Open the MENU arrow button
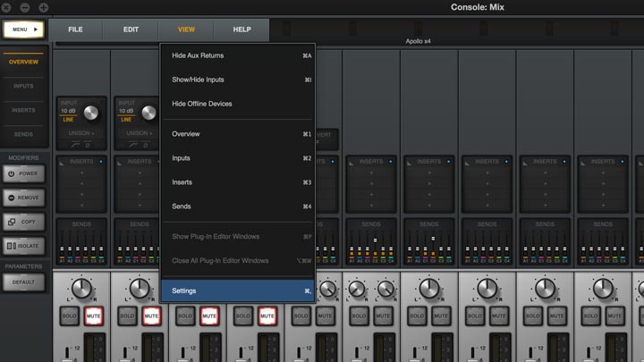The width and height of the screenshot is (644, 362). [x=24, y=29]
